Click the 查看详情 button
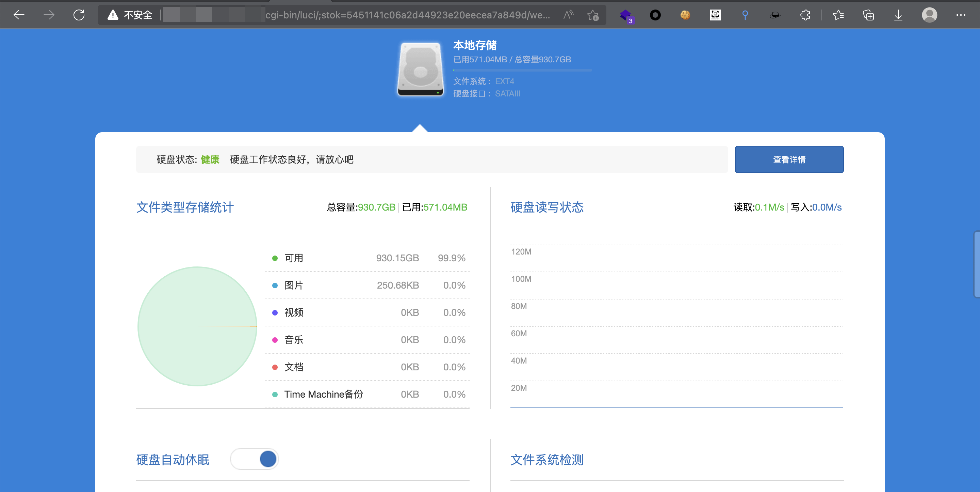This screenshot has height=492, width=980. pos(789,159)
